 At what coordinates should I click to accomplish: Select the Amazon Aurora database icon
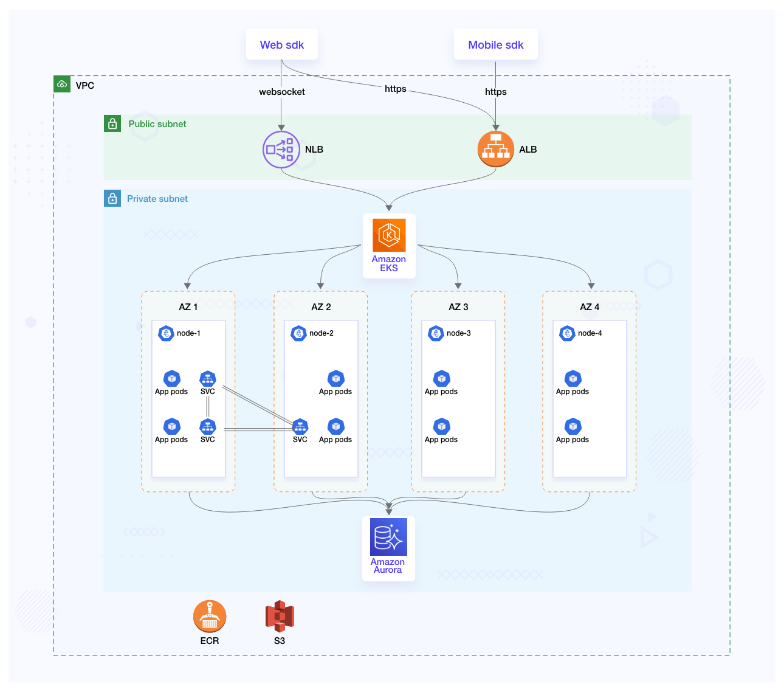point(388,537)
